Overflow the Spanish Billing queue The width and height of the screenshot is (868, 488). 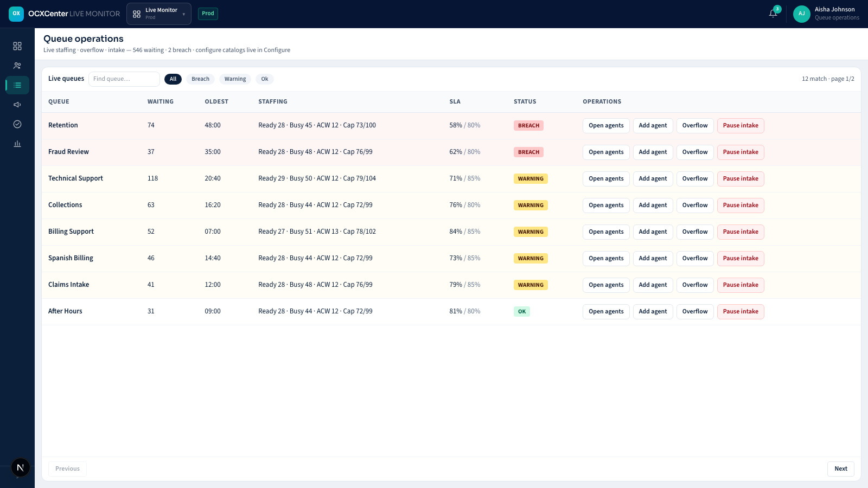[695, 259]
